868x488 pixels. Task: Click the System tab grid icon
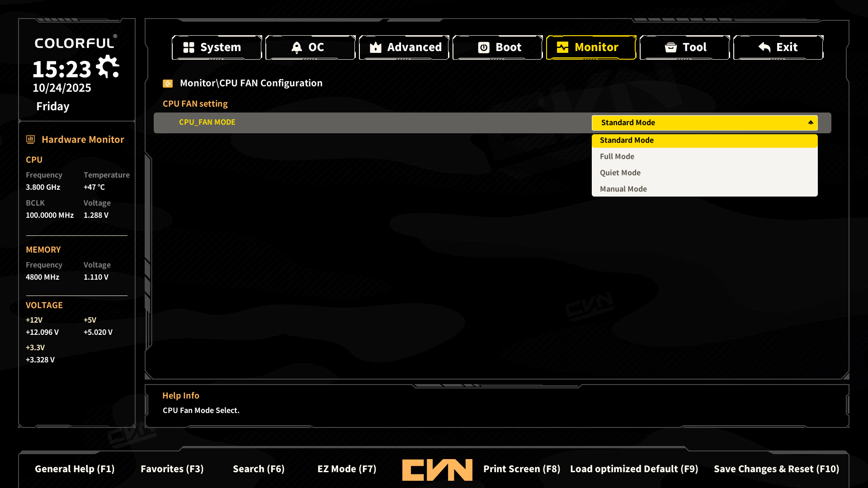(189, 47)
